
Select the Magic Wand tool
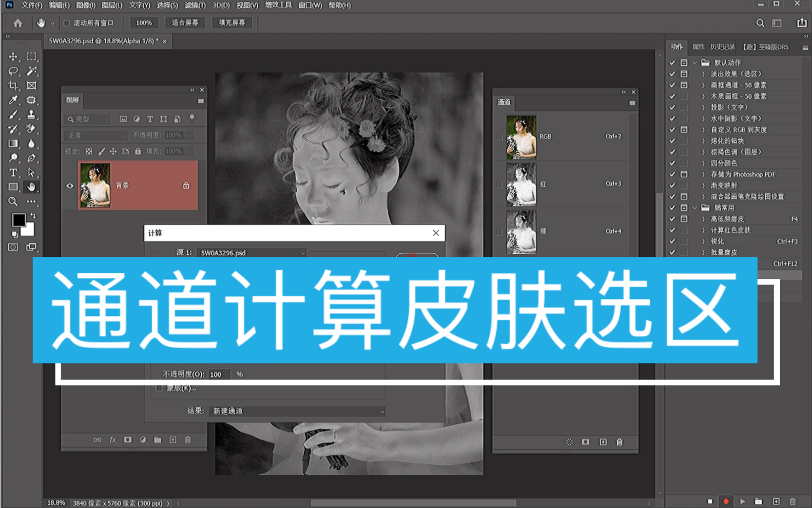pyautogui.click(x=32, y=71)
